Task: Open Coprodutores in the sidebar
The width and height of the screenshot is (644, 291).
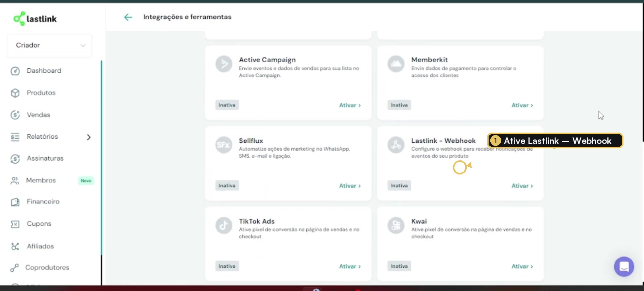Action: 47,268
